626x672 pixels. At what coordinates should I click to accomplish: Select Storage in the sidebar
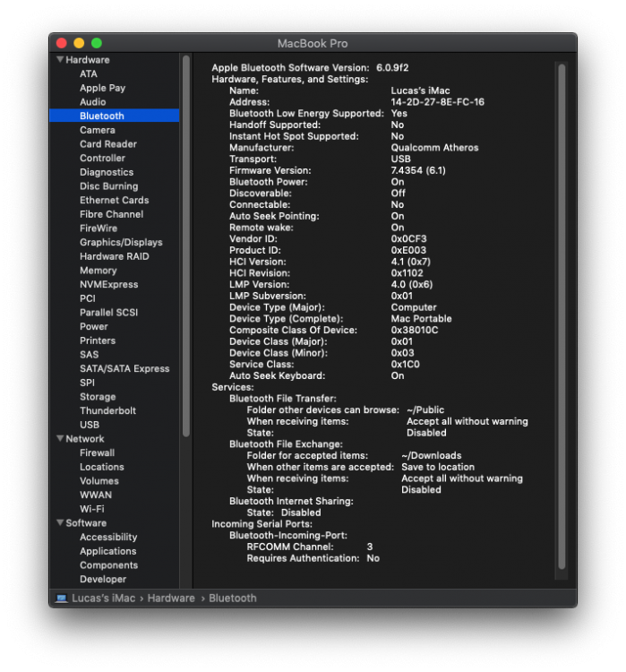pos(98,397)
